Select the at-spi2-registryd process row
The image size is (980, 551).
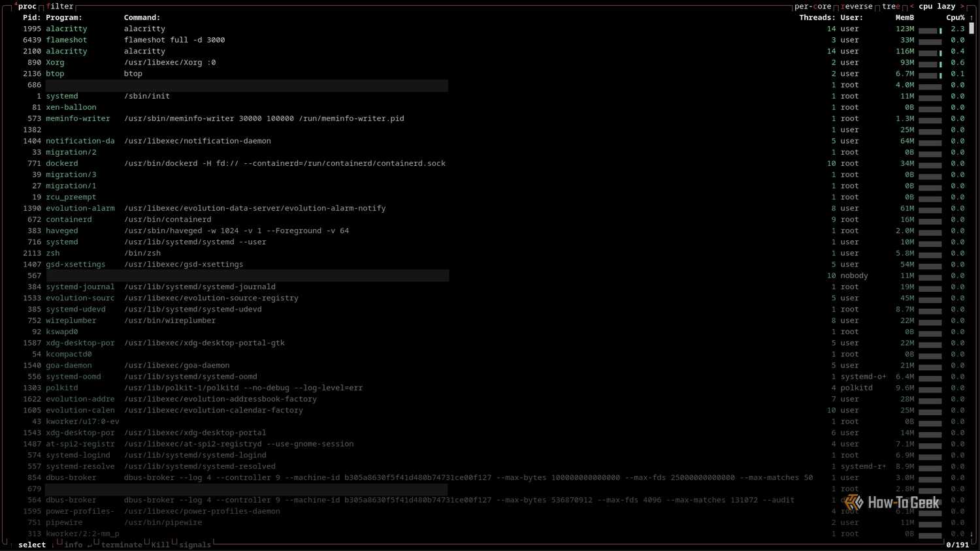click(493, 444)
